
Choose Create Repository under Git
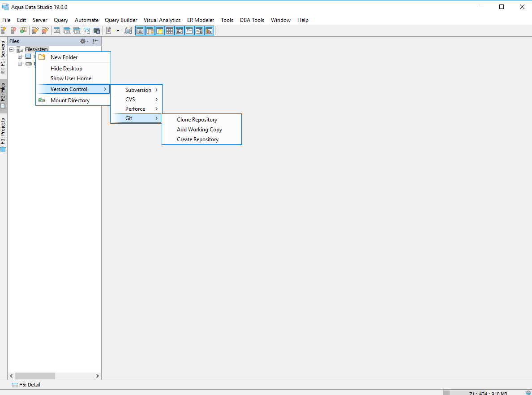[x=202, y=139]
